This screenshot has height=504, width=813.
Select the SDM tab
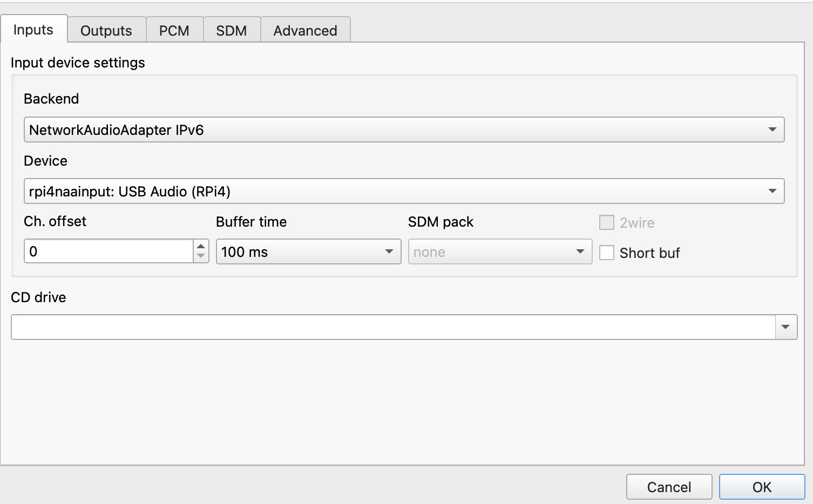(x=232, y=30)
